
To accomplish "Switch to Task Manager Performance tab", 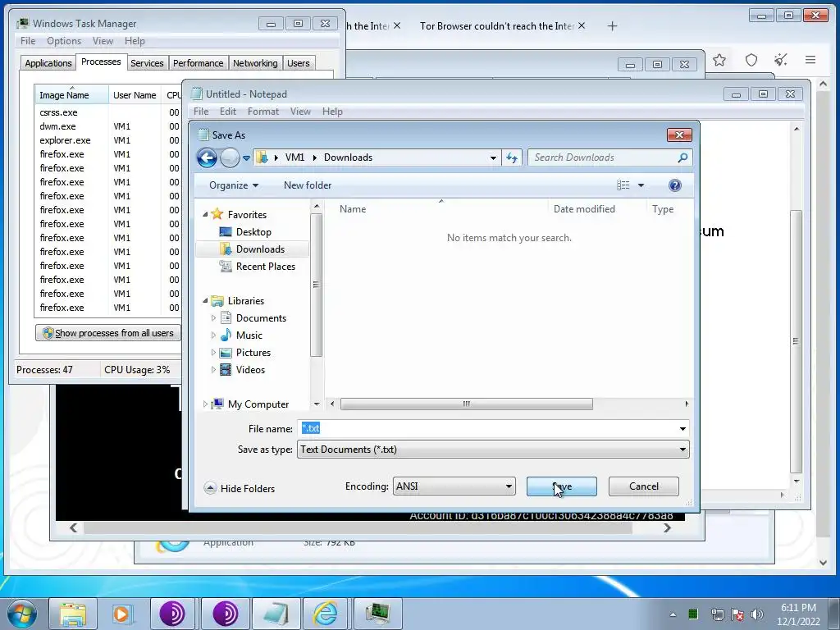I will coord(198,63).
